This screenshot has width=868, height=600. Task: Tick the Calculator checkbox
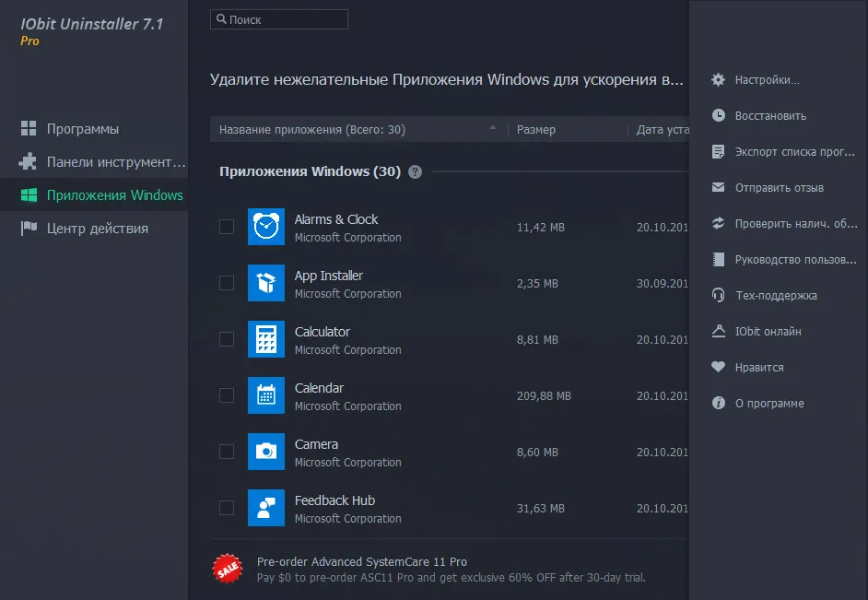(x=227, y=339)
